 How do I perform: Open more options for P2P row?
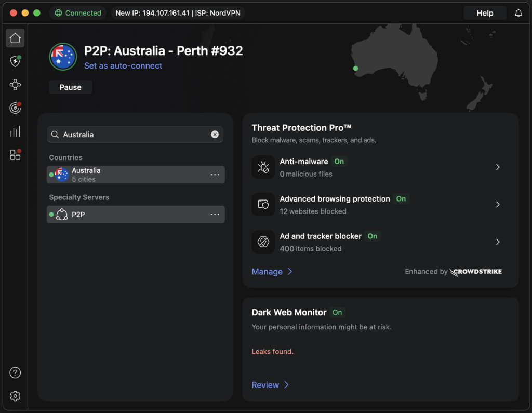click(x=215, y=215)
